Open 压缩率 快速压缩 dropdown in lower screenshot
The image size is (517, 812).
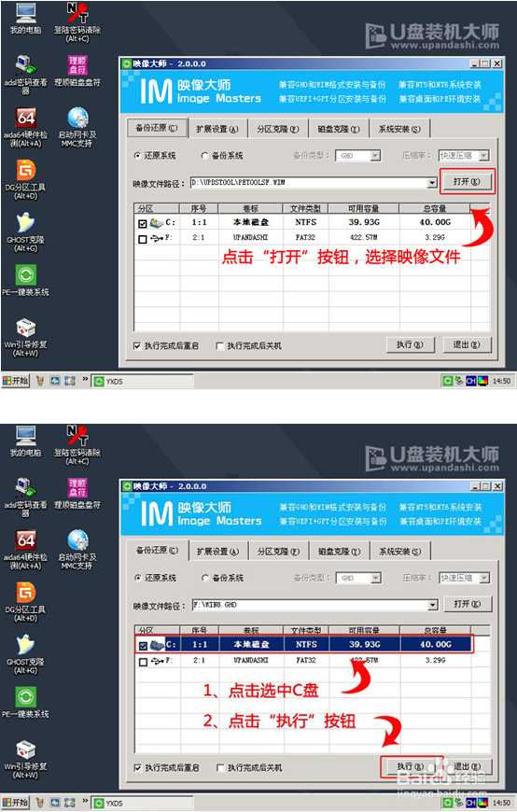485,578
